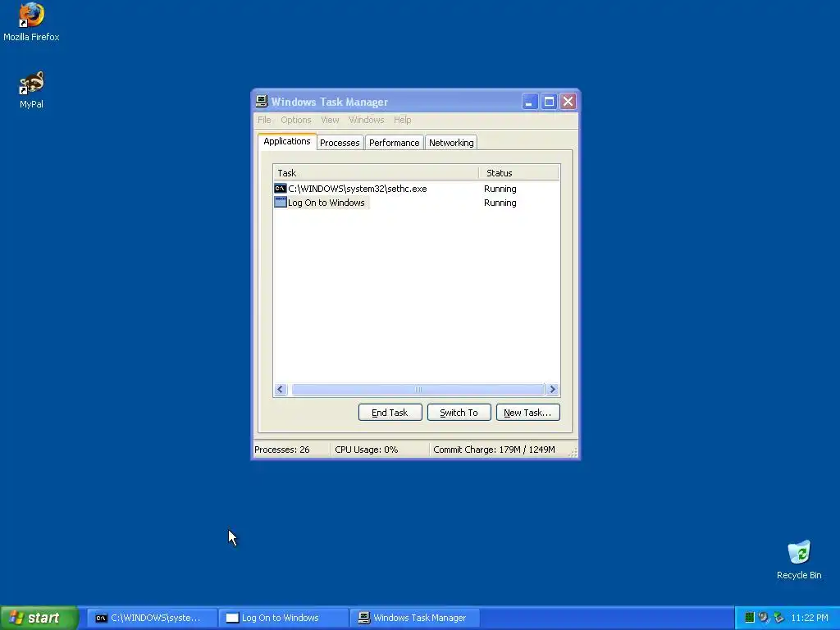
Task: Click Running status of sethc.exe row
Action: (x=500, y=189)
